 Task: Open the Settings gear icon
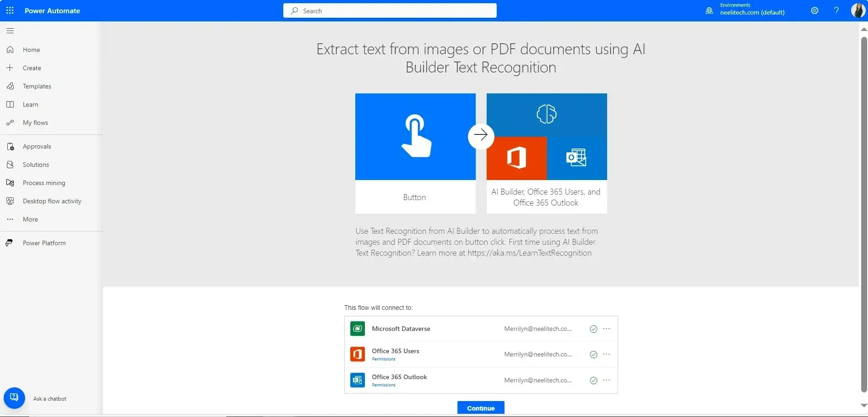pos(815,10)
